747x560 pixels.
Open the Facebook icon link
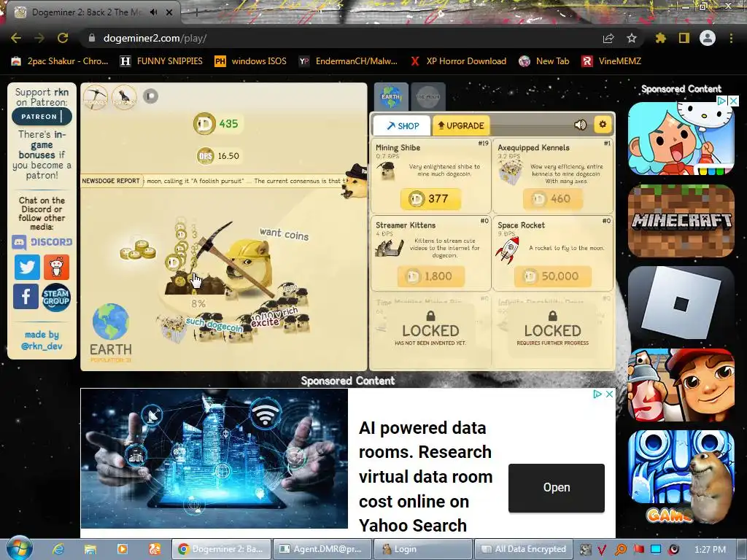pos(26,297)
